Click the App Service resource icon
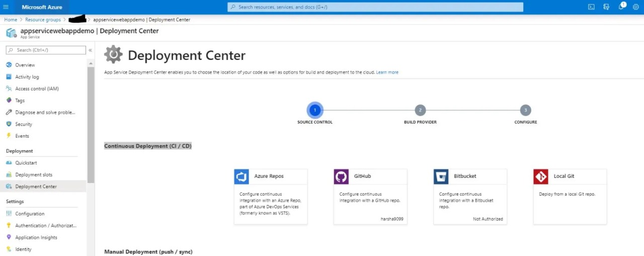Screen dimensions: 644x256 pos(11,33)
